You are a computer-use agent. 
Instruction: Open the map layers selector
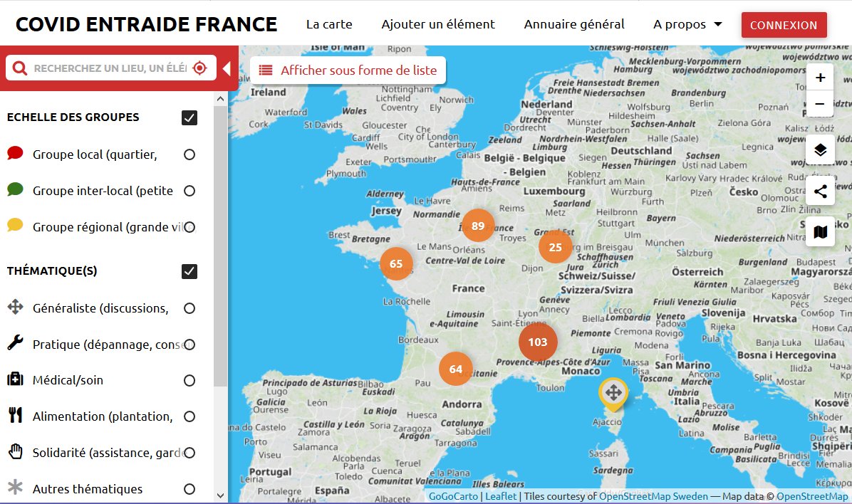[x=820, y=150]
